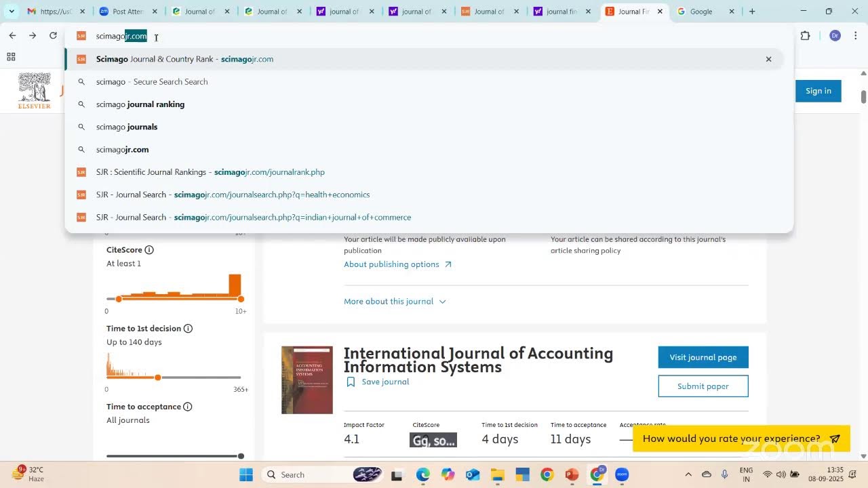868x488 pixels.
Task: Open the weather widget showing 32°C Haze
Action: click(x=28, y=474)
